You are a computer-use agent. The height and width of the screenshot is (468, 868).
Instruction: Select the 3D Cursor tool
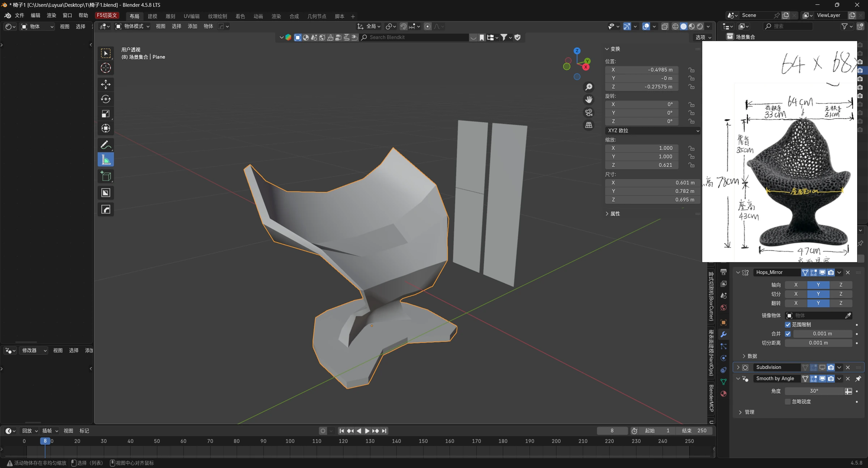(x=106, y=68)
